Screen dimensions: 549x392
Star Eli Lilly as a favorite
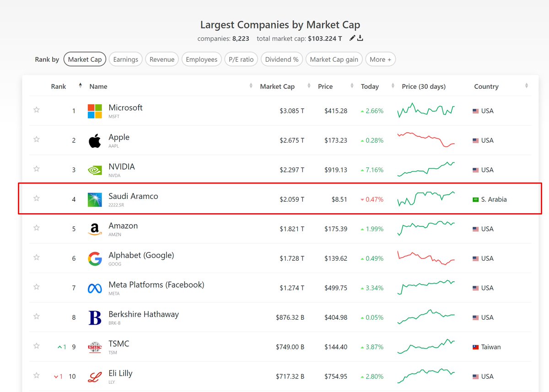coord(37,375)
